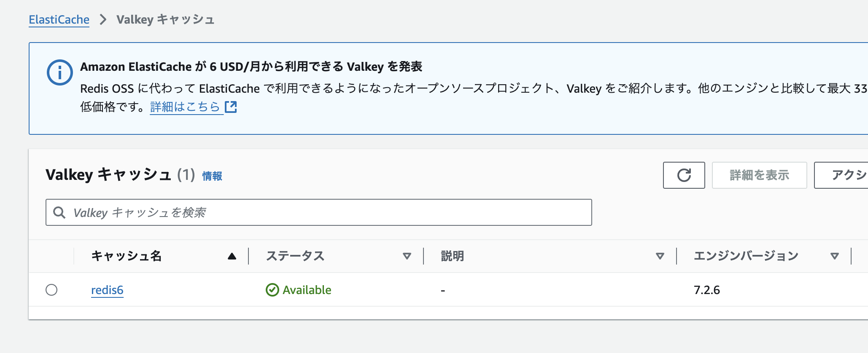868x353 pixels.
Task: Click the external link icon after 詳細はこちら
Action: coord(231,107)
